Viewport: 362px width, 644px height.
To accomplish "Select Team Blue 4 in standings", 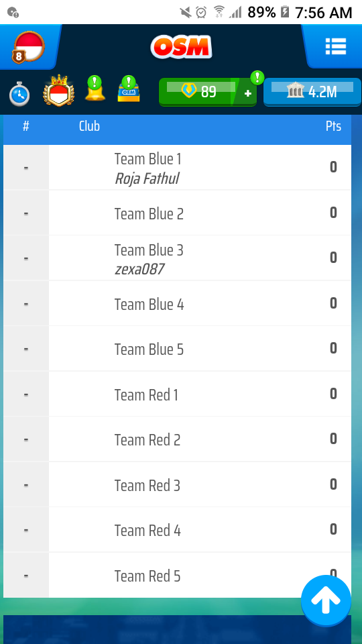I will [177, 303].
